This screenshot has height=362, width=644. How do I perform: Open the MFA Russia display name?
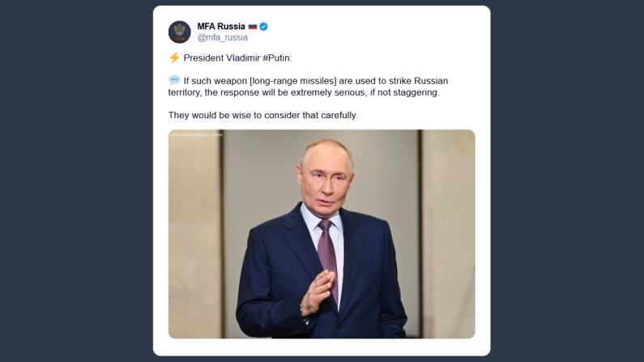pos(221,27)
